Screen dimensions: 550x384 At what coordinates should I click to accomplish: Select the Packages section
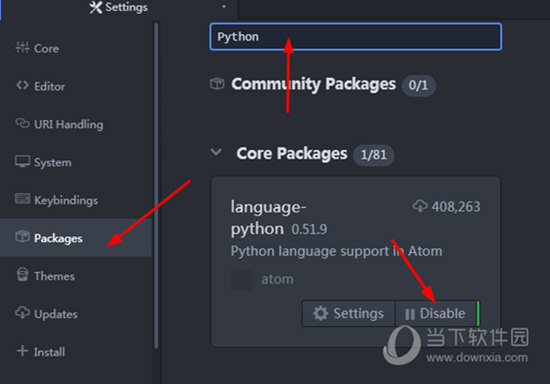click(75, 238)
